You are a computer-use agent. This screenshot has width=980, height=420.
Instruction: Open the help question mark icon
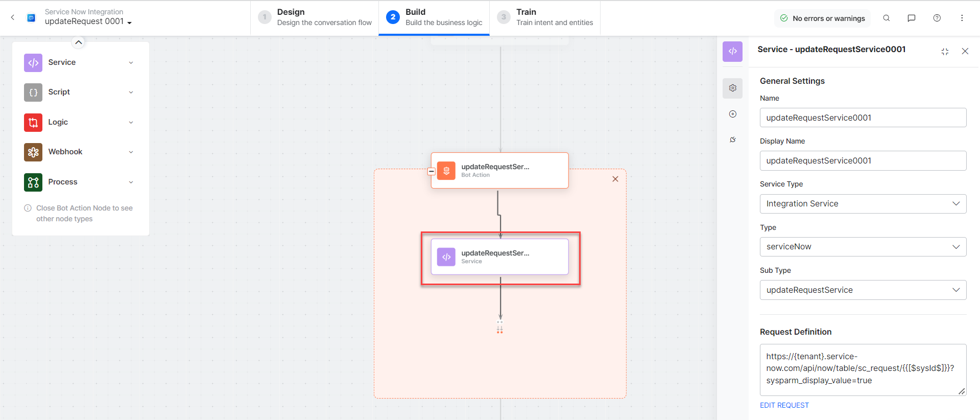937,18
